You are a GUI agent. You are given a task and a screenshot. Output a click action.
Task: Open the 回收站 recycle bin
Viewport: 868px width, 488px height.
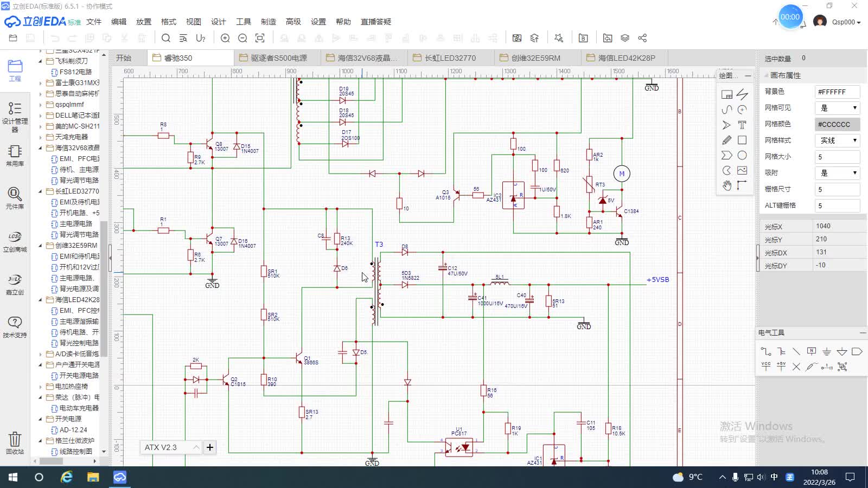point(15,442)
